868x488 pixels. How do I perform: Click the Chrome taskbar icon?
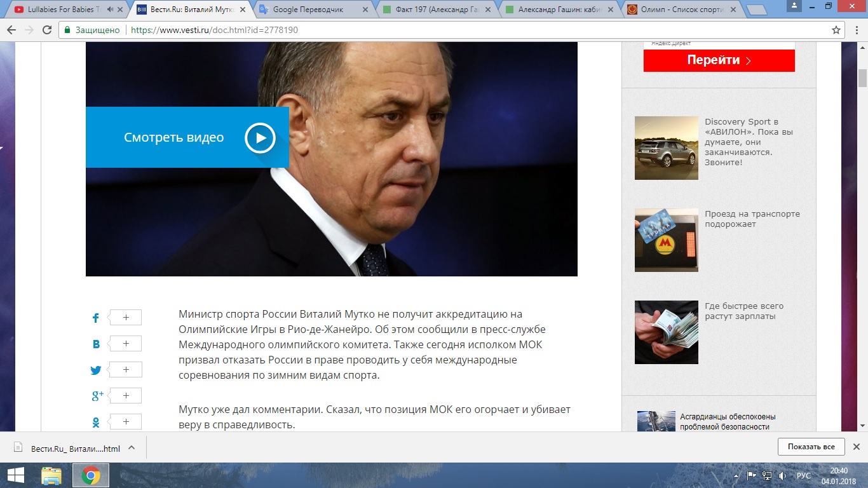click(x=90, y=475)
